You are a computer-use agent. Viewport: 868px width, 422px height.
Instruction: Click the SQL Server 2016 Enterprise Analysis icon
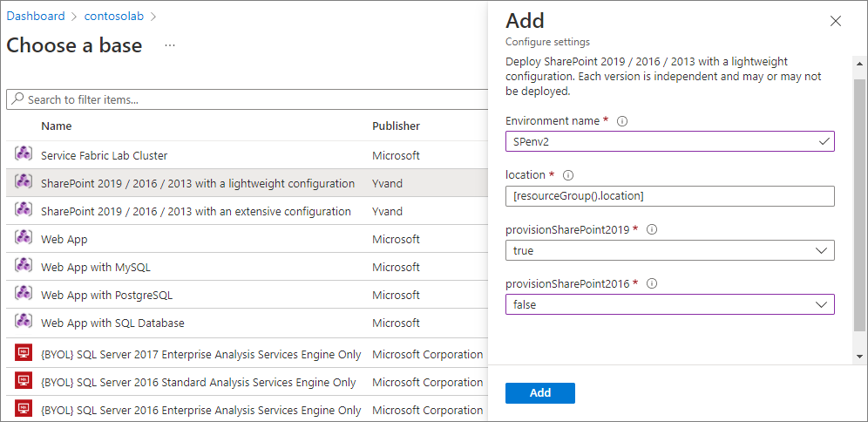point(24,410)
